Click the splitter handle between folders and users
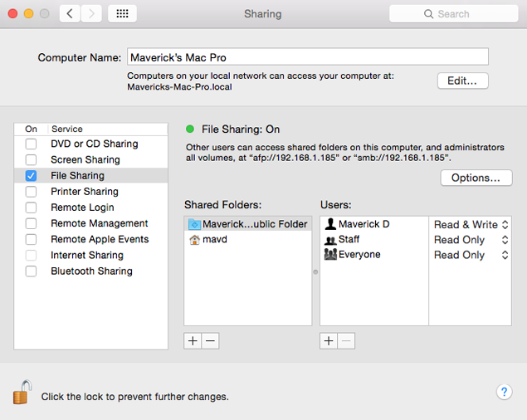This screenshot has height=420, width=527. pos(315,272)
